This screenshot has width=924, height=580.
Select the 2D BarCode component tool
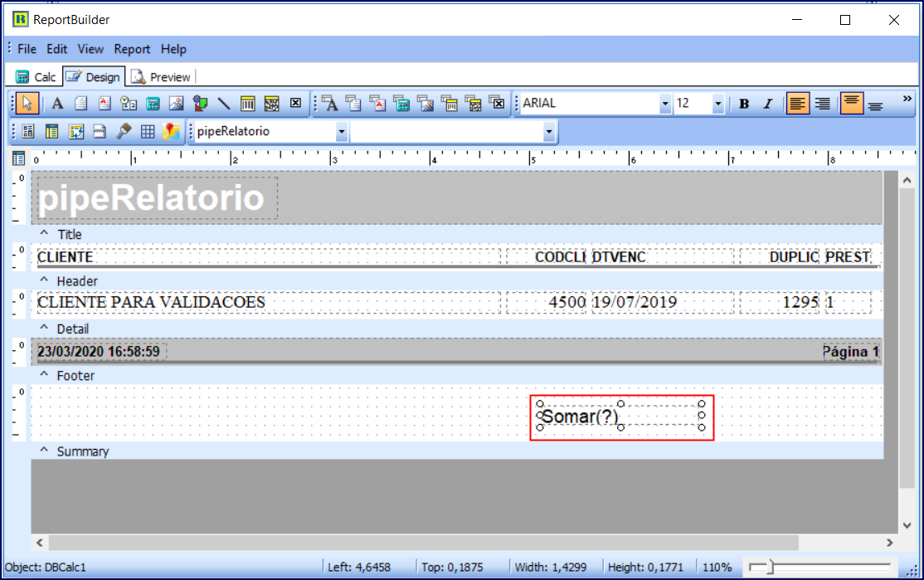(x=272, y=104)
